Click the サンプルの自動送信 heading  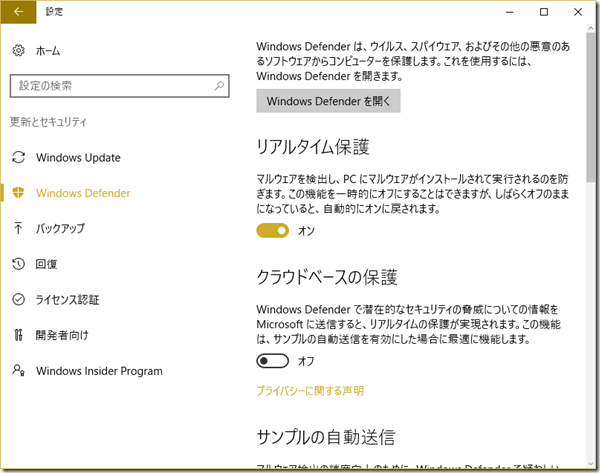326,437
